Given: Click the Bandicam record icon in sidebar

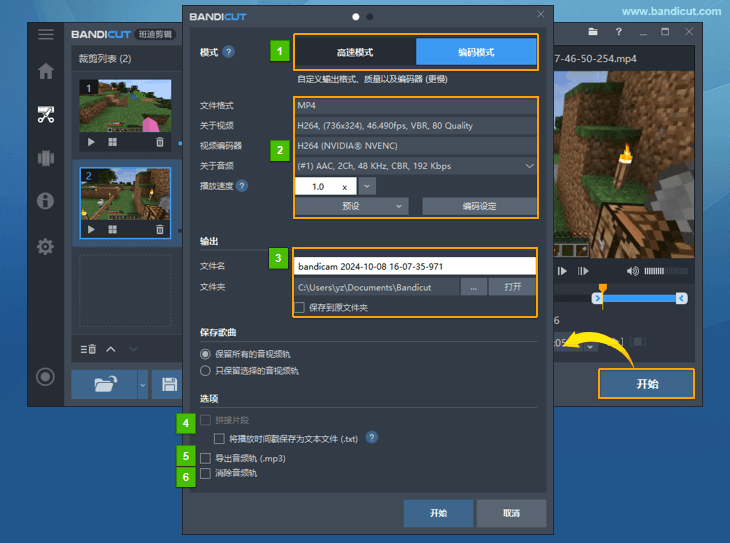Looking at the screenshot, I should (45, 377).
